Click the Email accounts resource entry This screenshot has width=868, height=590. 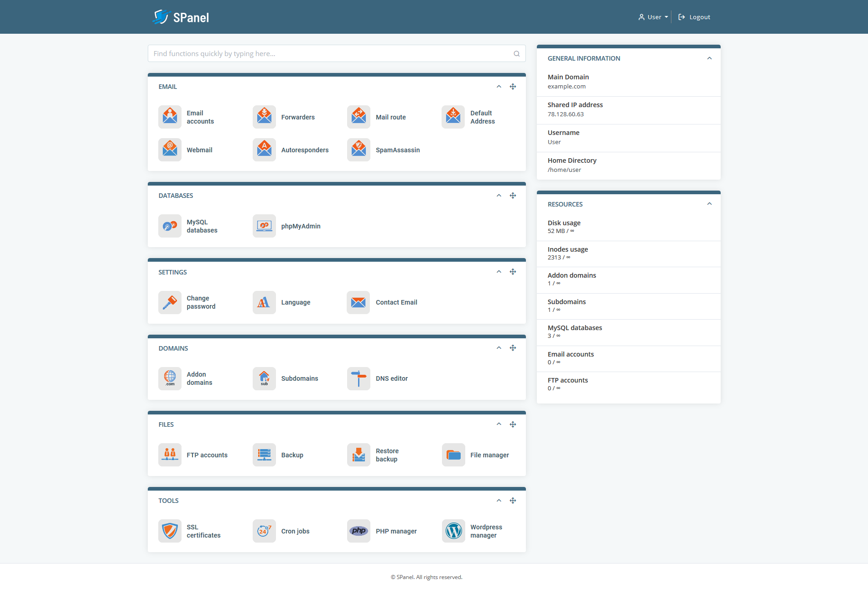[x=629, y=358]
